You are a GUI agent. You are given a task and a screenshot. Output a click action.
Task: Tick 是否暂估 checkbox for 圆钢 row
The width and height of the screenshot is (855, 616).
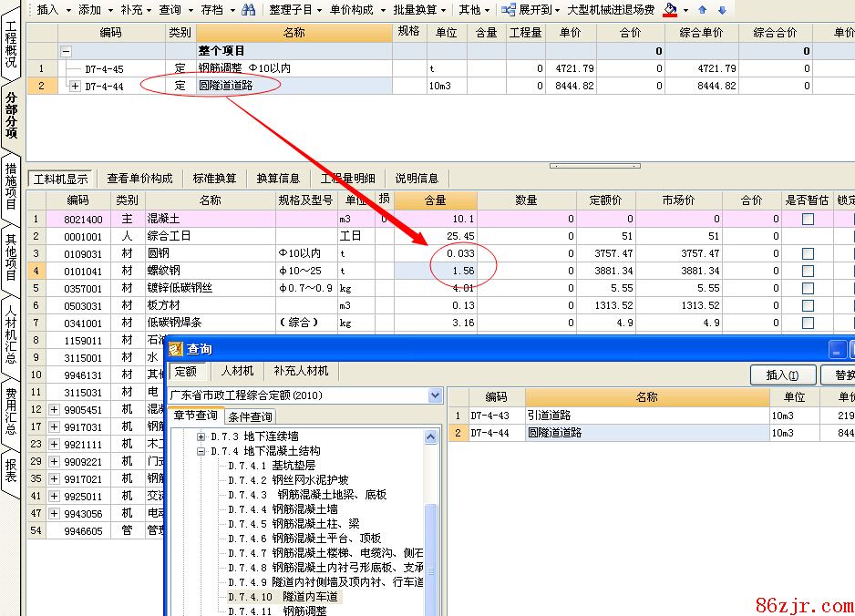coord(808,254)
